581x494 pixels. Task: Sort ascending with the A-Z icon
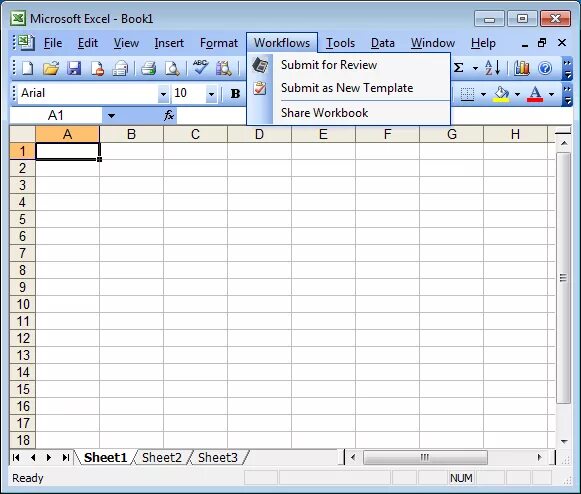pyautogui.click(x=493, y=68)
